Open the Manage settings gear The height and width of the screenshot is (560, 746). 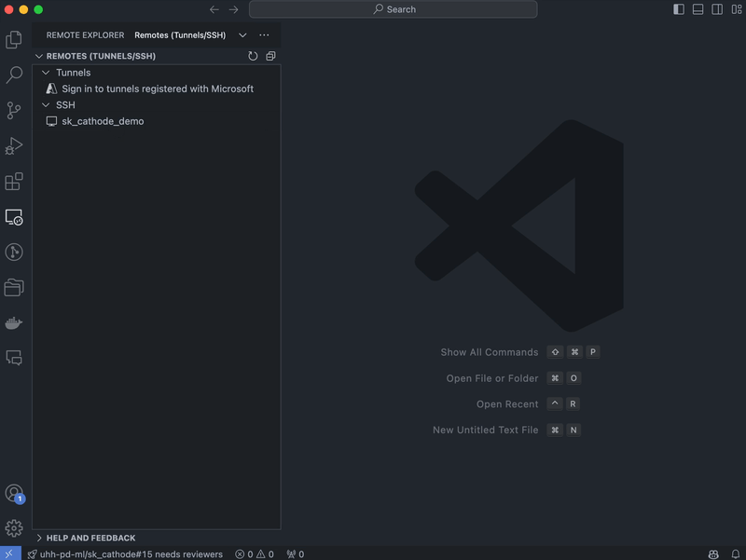pos(14,528)
